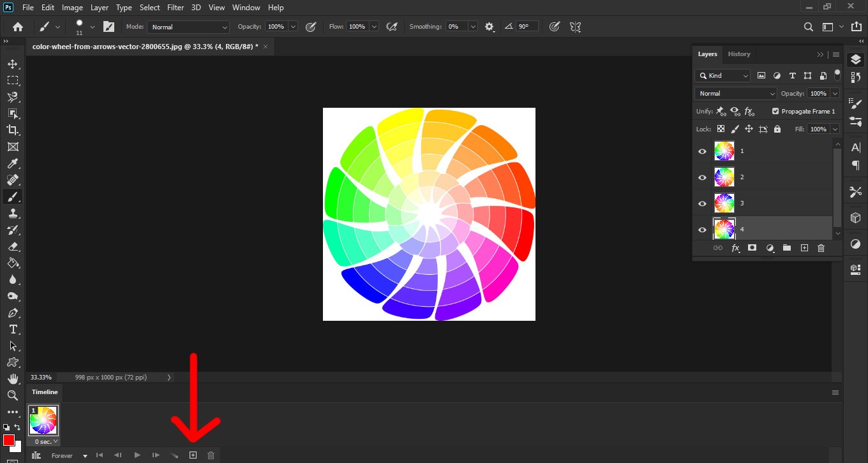
Task: Switch to the History tab
Action: [739, 54]
